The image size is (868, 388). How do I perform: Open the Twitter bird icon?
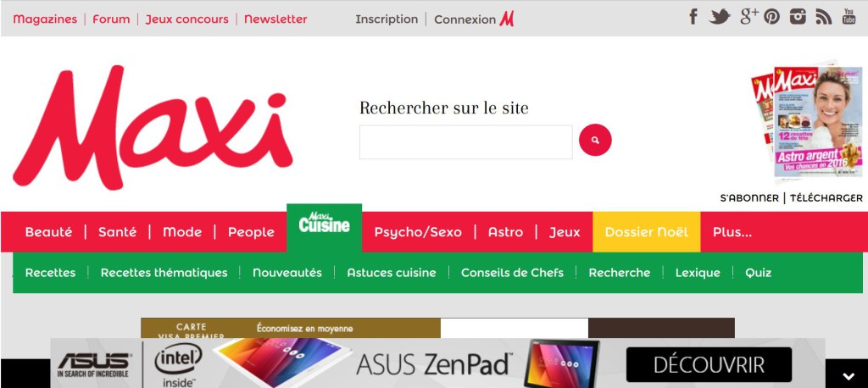tap(719, 17)
